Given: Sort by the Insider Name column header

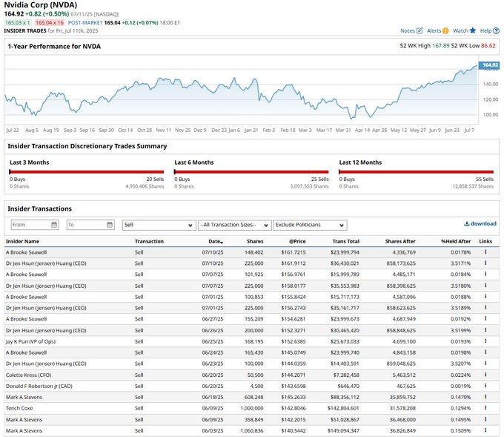Looking at the screenshot, I should click(23, 242).
